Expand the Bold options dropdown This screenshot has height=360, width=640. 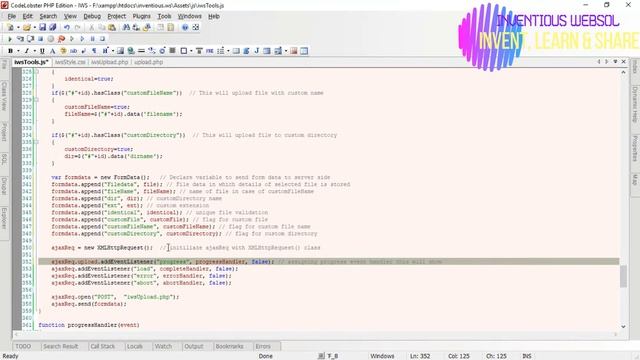[18, 51]
